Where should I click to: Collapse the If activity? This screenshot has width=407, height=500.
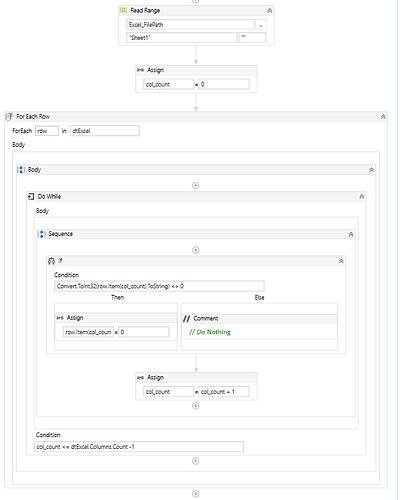pos(341,261)
